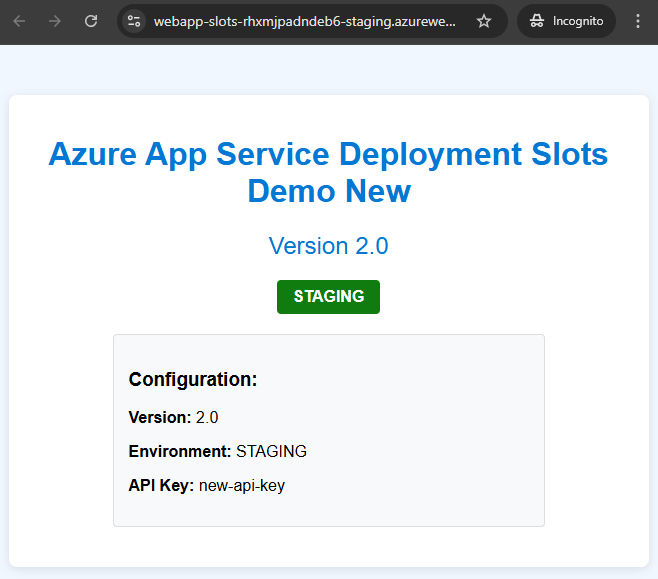The image size is (658, 579).
Task: Select the Azure App Service Deployment Slots heading
Action: pos(329,172)
